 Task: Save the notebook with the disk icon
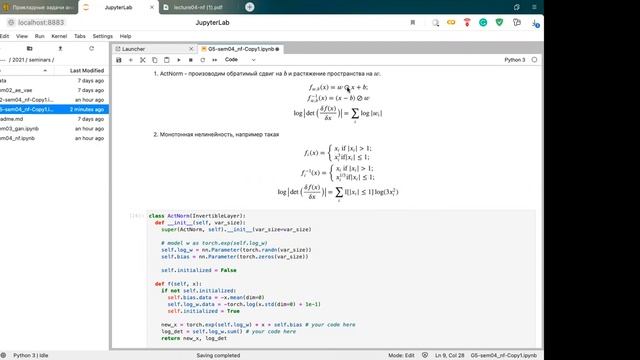119,60
